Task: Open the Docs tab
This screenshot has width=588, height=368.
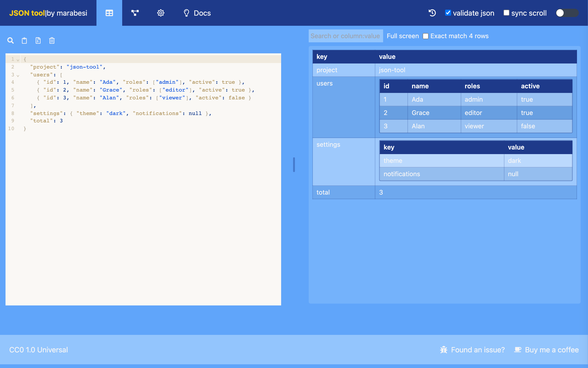Action: 197,13
